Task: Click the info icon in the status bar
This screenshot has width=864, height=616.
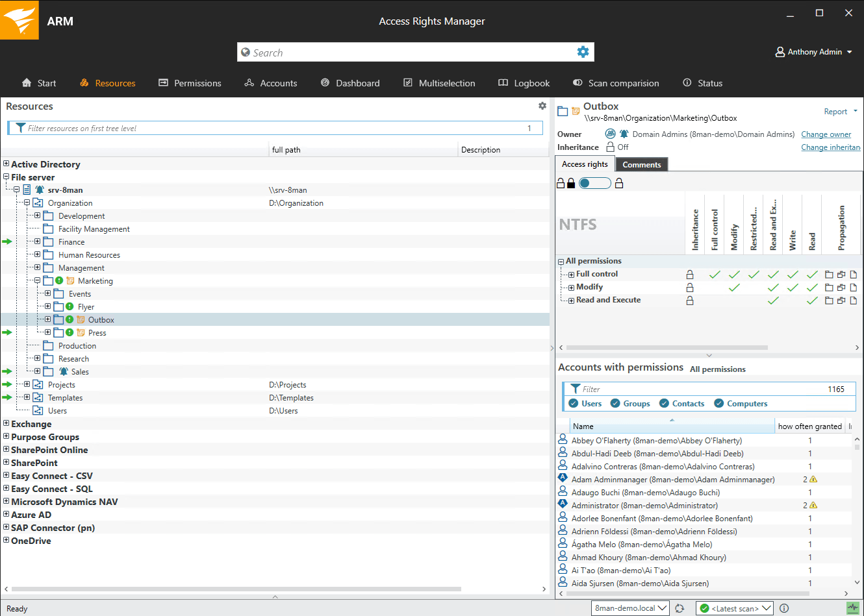Action: pyautogui.click(x=783, y=608)
